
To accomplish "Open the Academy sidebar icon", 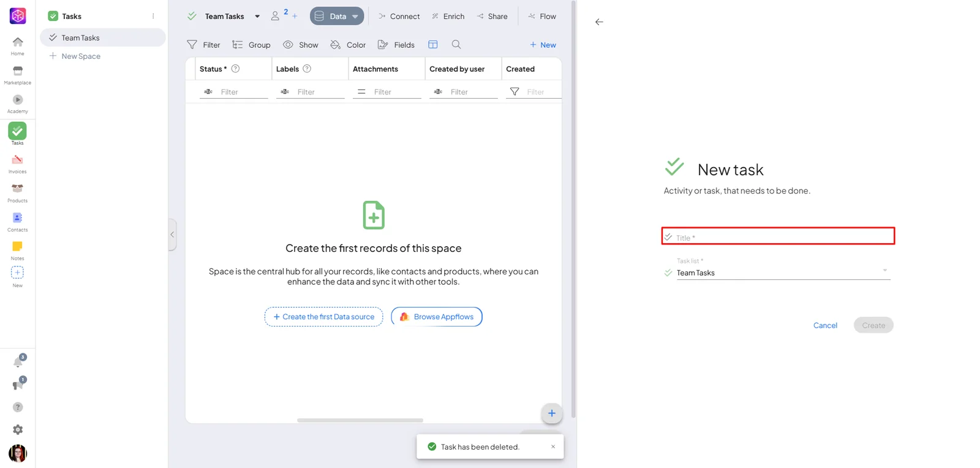I will (x=17, y=104).
